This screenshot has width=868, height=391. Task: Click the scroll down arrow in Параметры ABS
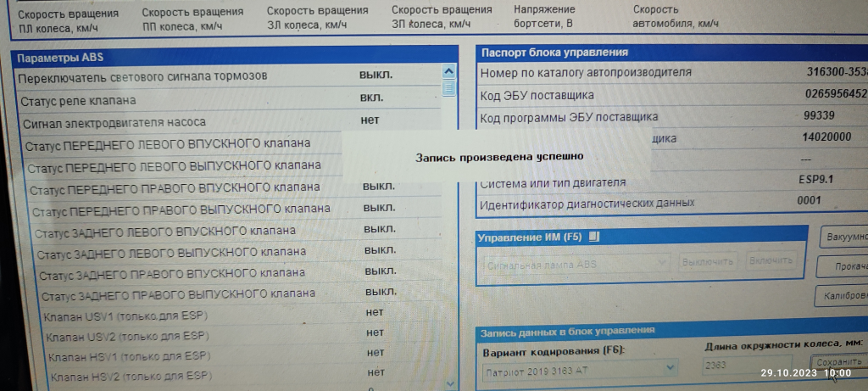coord(448,386)
